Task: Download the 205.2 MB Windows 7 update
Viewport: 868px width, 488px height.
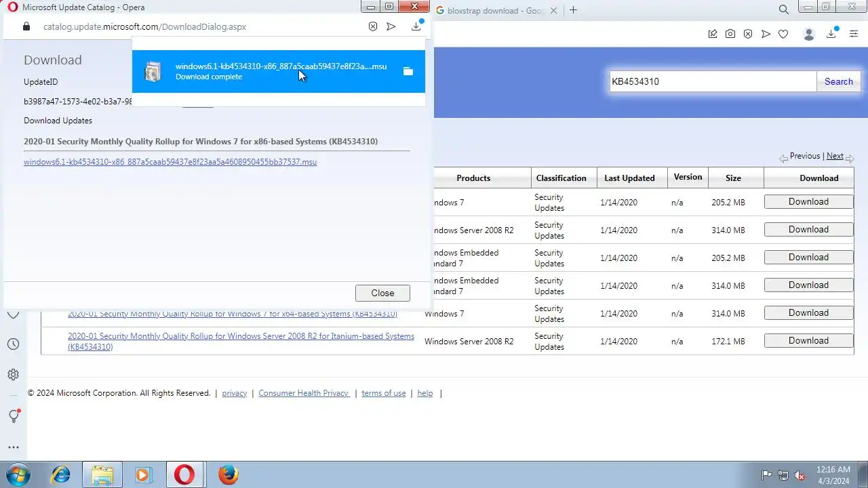Action: coord(808,202)
